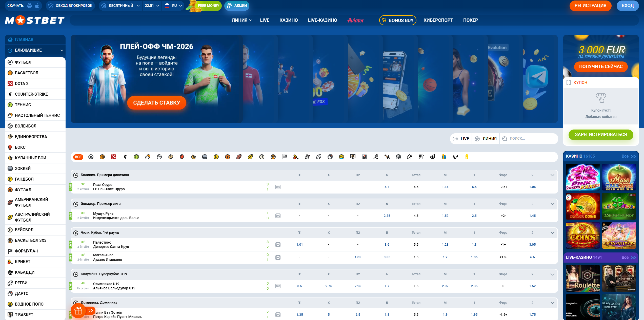Open the RU language dropdown
Viewport: 644px width, 320px height.
173,6
